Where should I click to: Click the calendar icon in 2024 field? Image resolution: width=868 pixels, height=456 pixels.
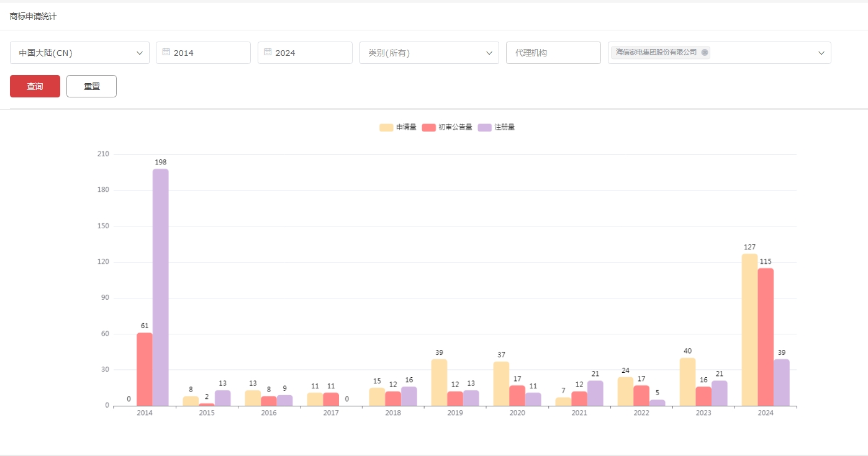[268, 52]
